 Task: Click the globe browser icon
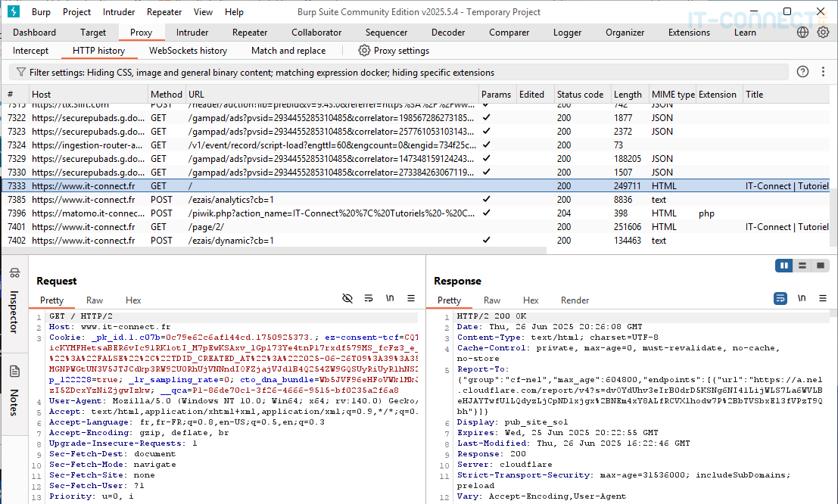coord(803,33)
